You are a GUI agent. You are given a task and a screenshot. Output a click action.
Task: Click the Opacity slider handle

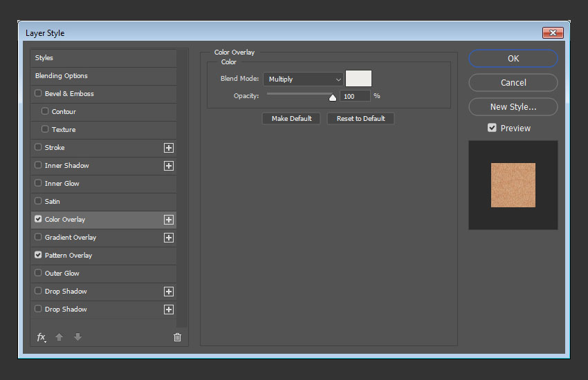(333, 97)
